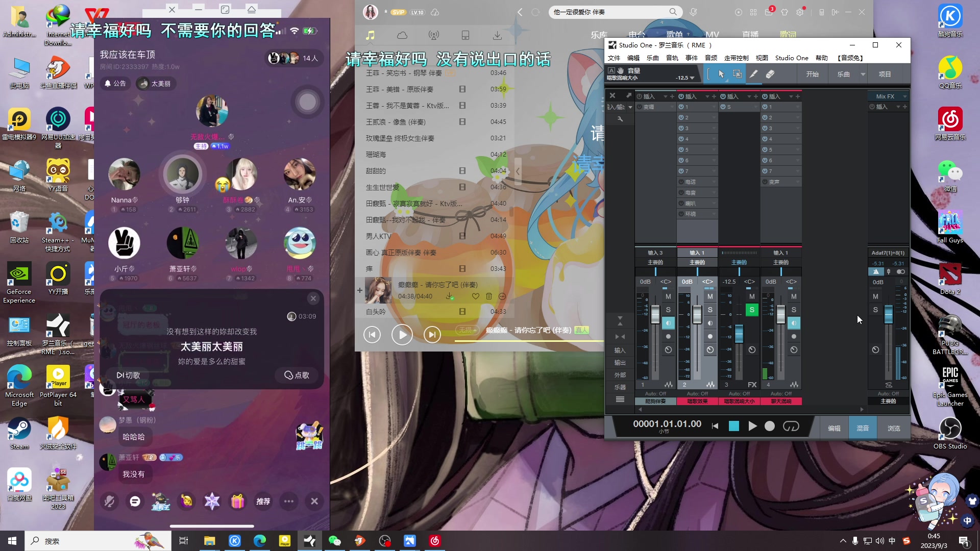980x551 pixels.
Task: Open dropdown for insert slot 电音
Action: 714,192
